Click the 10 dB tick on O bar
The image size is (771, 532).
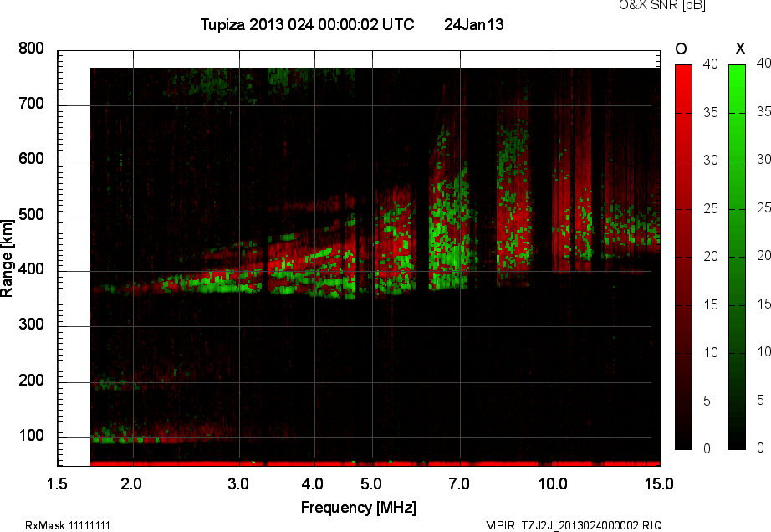711,352
